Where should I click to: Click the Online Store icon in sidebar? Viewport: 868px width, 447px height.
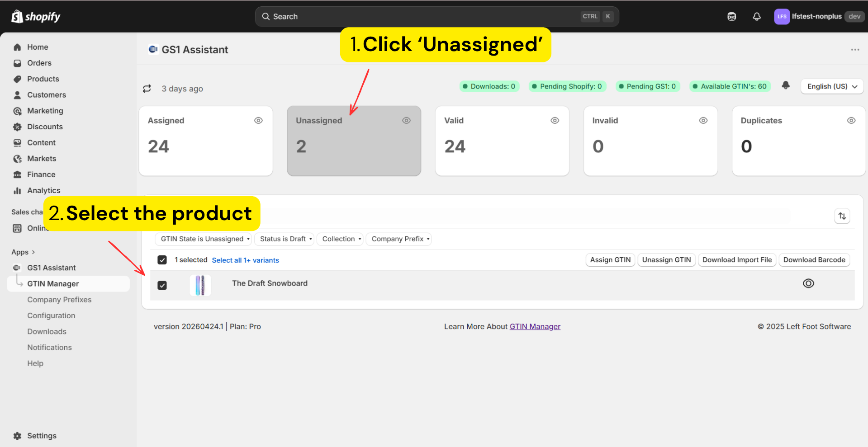[17, 228]
